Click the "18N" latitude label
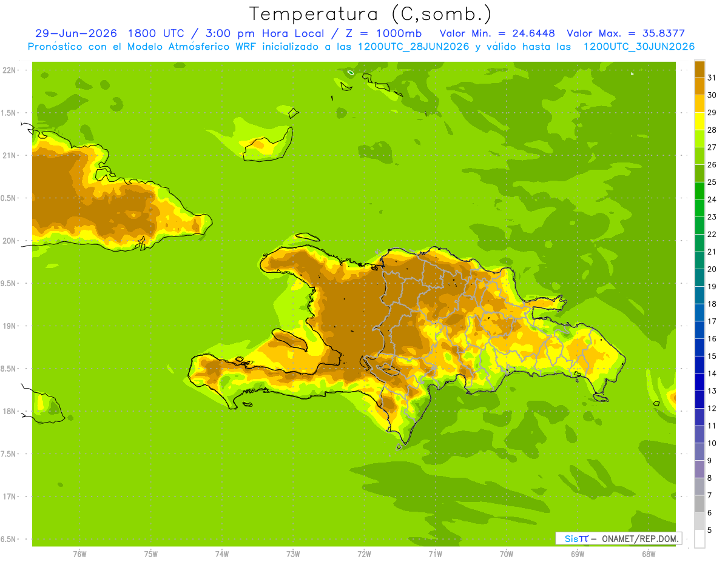This screenshot has height=562, width=728. [x=10, y=411]
